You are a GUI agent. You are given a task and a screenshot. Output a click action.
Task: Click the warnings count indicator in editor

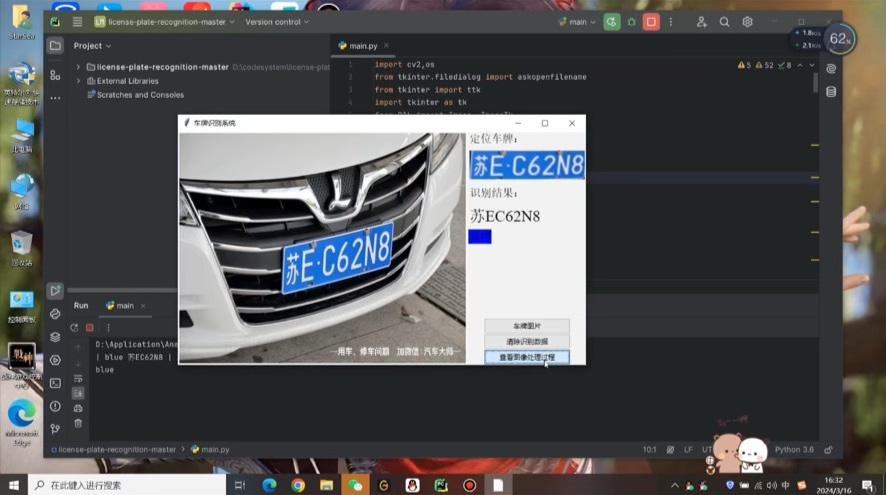765,65
